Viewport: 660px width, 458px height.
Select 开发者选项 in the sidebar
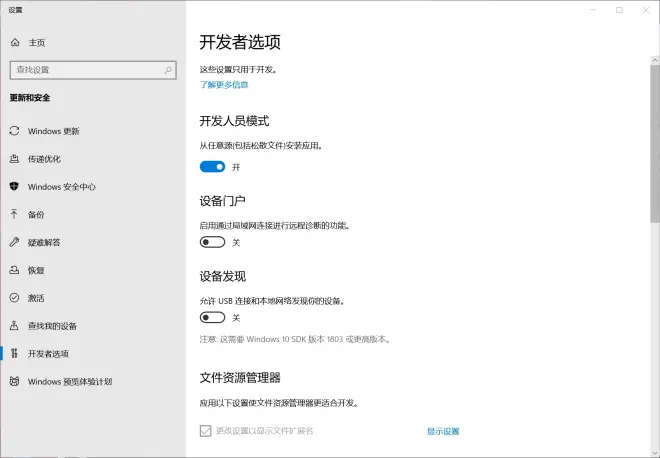tap(93, 353)
